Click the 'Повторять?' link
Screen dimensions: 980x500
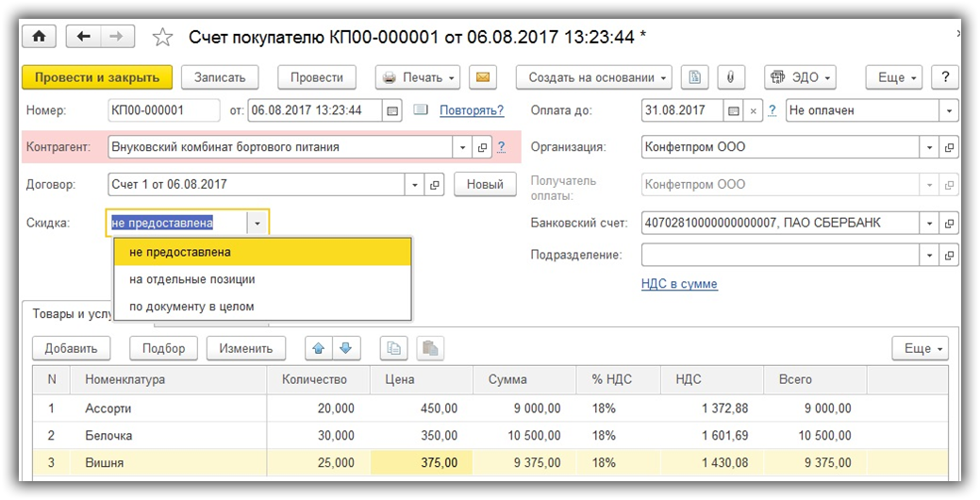tap(472, 110)
